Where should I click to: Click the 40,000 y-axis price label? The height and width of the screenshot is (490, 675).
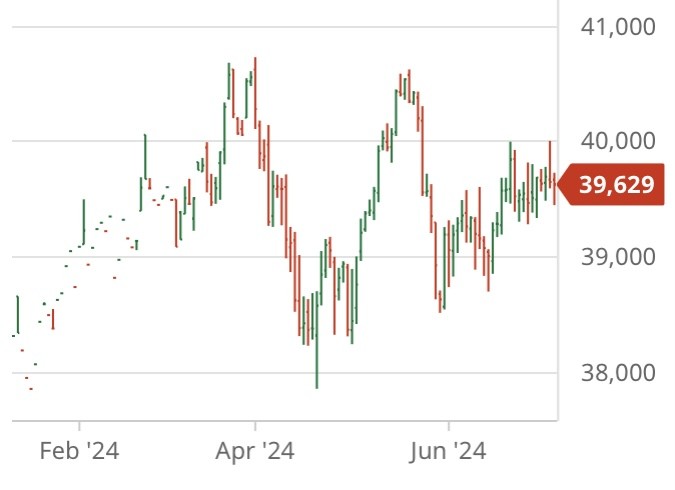(x=618, y=141)
